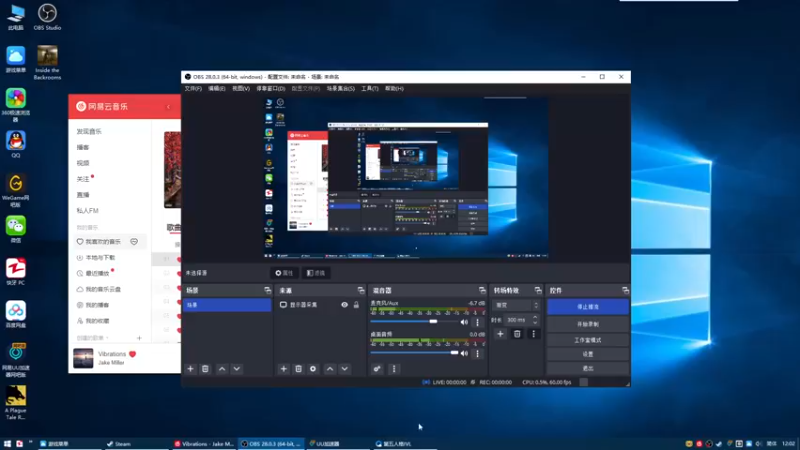Open A Plague Tale desktop icon
Image resolution: width=800 pixels, height=450 pixels.
click(x=16, y=403)
